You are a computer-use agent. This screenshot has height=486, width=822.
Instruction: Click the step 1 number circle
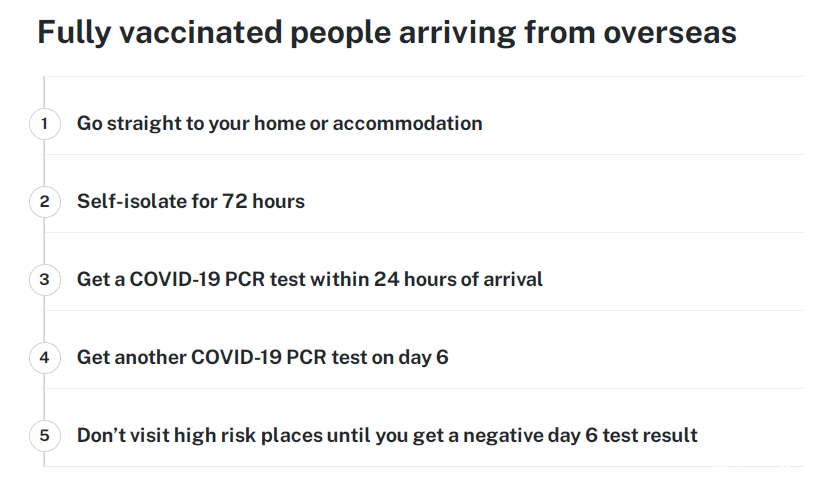tap(45, 124)
